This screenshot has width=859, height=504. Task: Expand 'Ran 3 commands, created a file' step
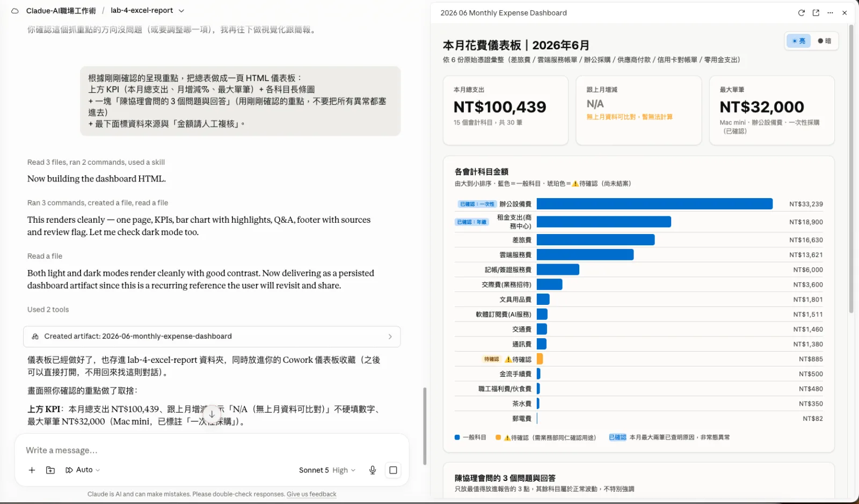(98, 203)
